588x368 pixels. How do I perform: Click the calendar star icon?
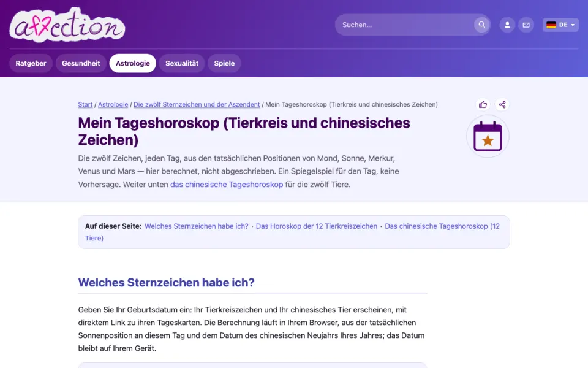488,136
